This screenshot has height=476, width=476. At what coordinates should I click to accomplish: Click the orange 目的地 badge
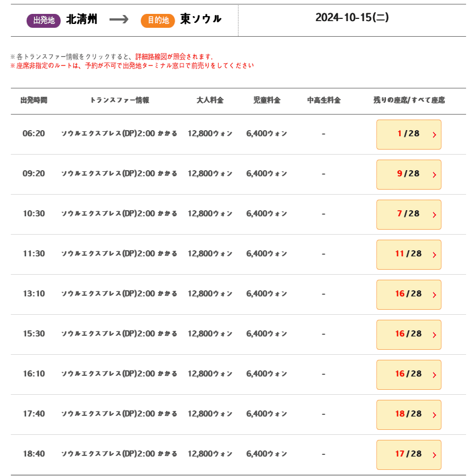(x=158, y=21)
